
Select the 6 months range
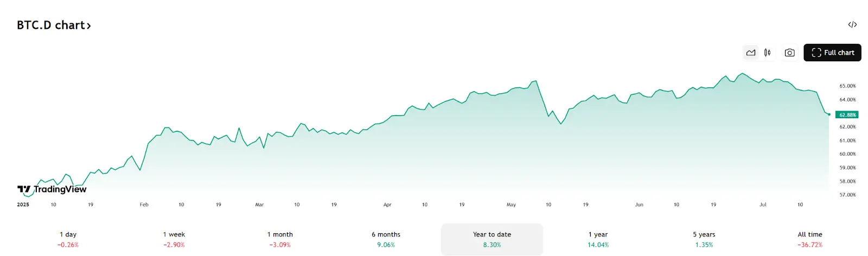click(x=386, y=239)
